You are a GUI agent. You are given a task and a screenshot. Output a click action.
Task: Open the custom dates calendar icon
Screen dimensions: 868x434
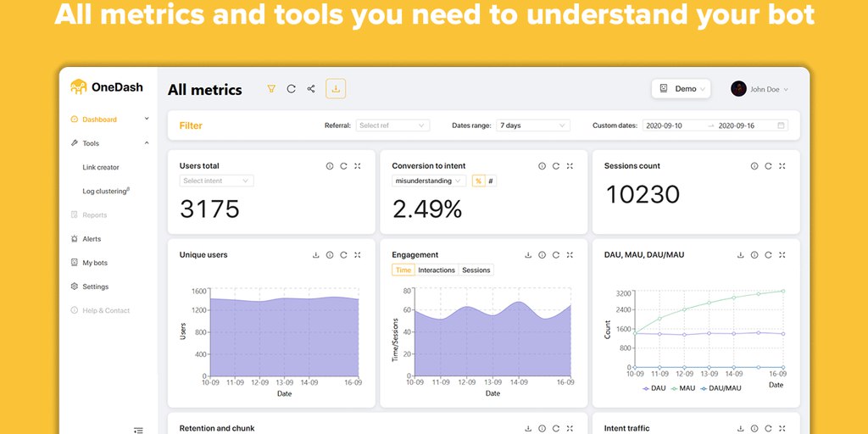[782, 125]
